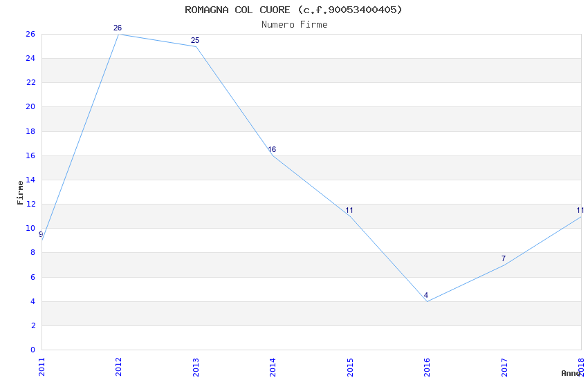Click the data label 4 for 2016
Screen dimensions: 588x380
click(426, 295)
